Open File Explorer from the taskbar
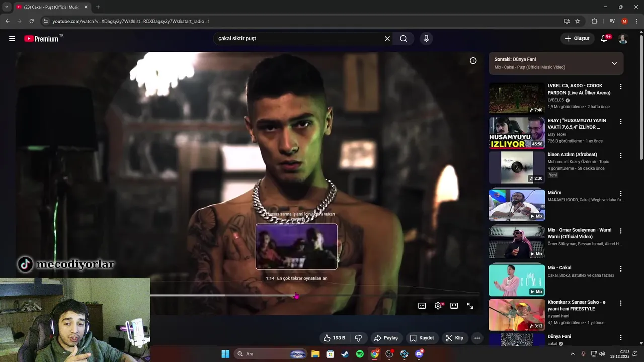This screenshot has width=644, height=362. pos(315,354)
